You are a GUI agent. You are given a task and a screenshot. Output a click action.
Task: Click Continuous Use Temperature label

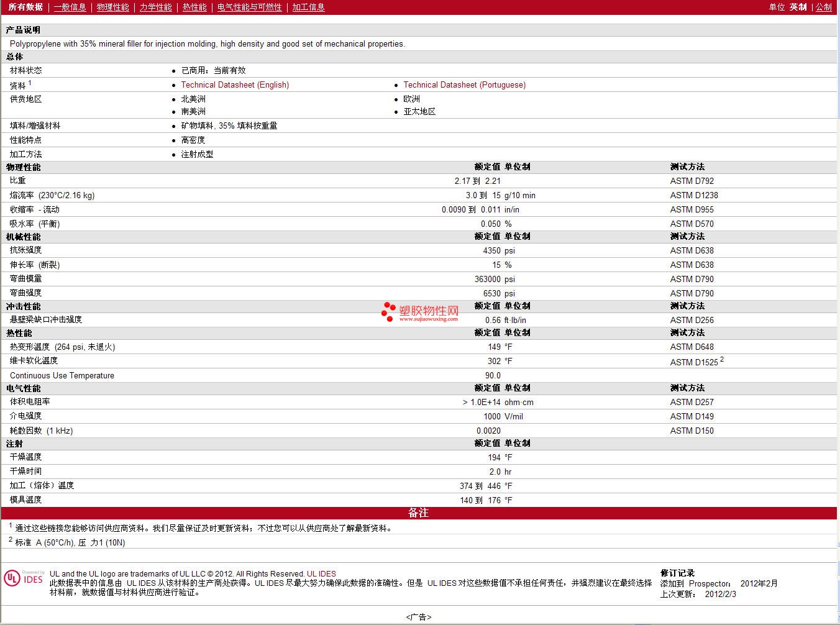pos(62,375)
